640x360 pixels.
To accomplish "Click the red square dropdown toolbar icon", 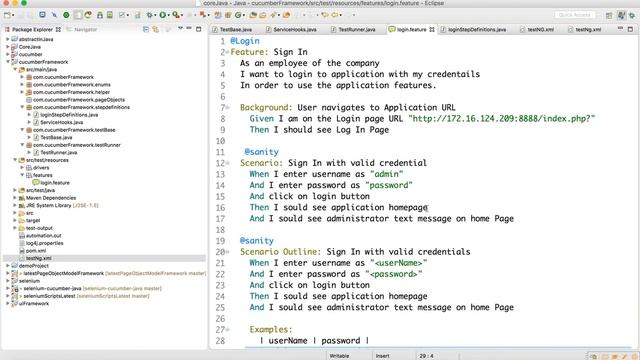I will (x=202, y=15).
